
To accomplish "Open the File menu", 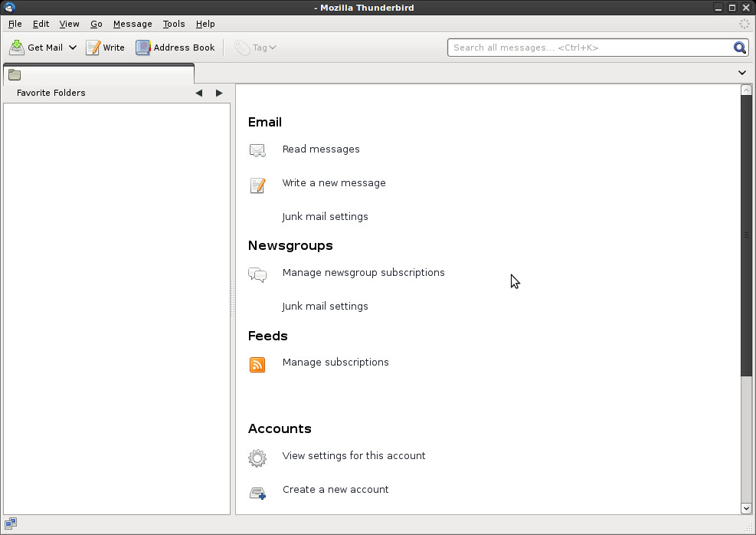I will tap(15, 24).
